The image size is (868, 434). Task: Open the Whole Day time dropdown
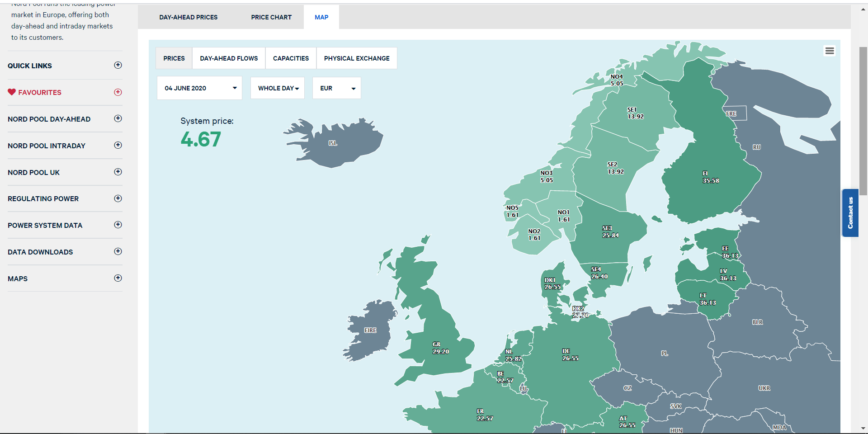point(278,88)
